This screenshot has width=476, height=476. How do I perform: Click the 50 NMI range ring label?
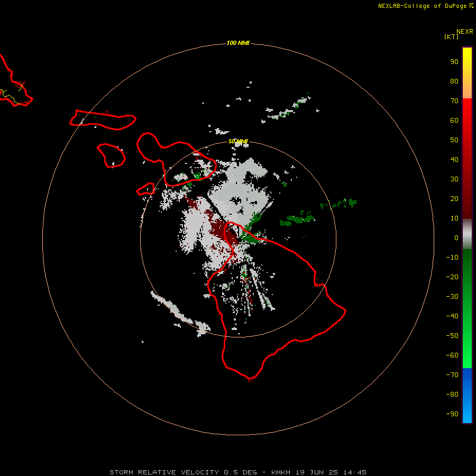238,141
